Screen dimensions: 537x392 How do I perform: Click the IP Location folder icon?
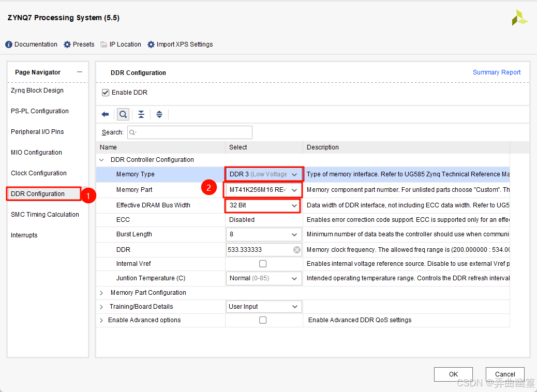104,44
